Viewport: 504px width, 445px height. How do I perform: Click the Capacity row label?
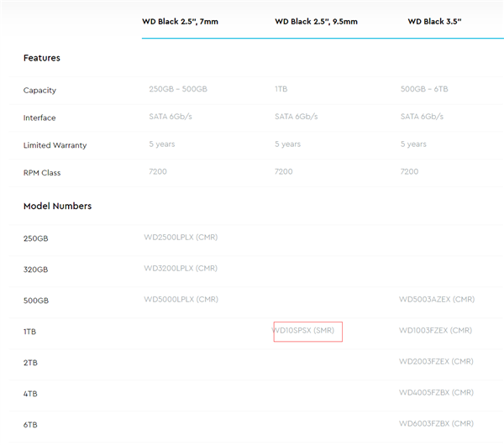[39, 90]
